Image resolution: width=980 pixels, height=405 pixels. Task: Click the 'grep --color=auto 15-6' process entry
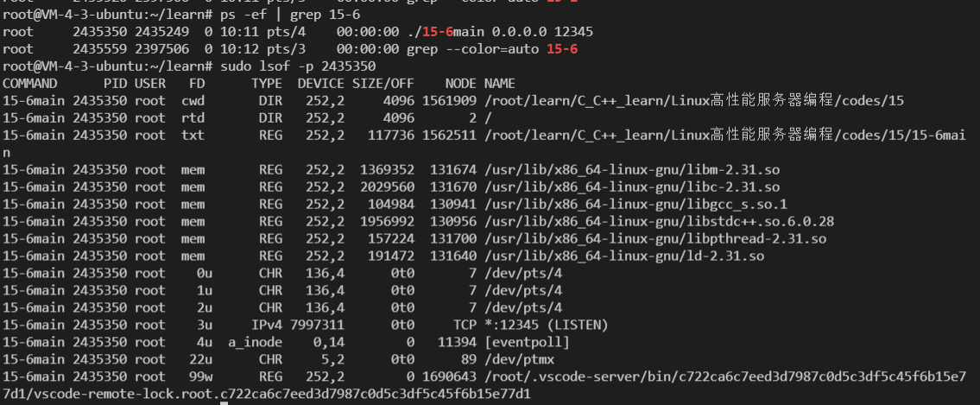[x=492, y=48]
